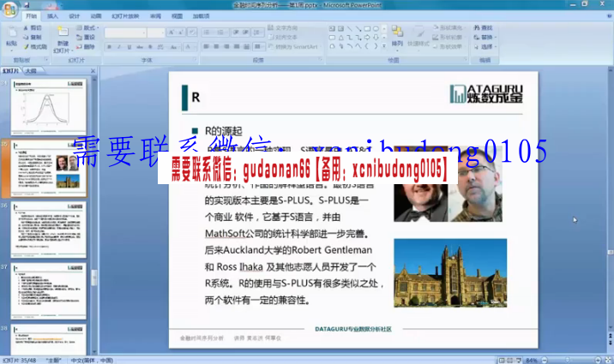Save using the quick access toolbar icon

(x=27, y=5)
